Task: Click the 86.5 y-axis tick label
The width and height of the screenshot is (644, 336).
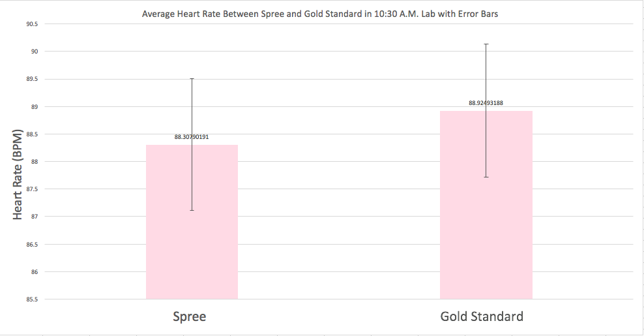Action: [x=32, y=245]
